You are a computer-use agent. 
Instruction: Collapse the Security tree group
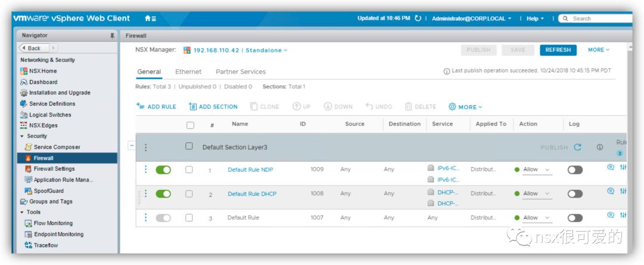[22, 136]
